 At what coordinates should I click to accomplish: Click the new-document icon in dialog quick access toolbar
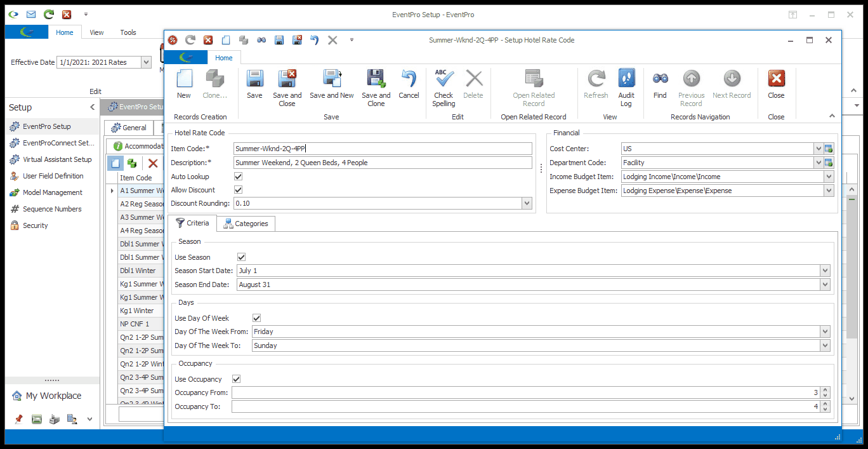[x=225, y=40]
